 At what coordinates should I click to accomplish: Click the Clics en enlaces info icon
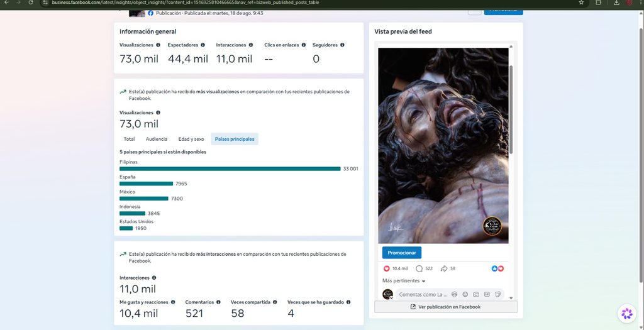pos(304,45)
